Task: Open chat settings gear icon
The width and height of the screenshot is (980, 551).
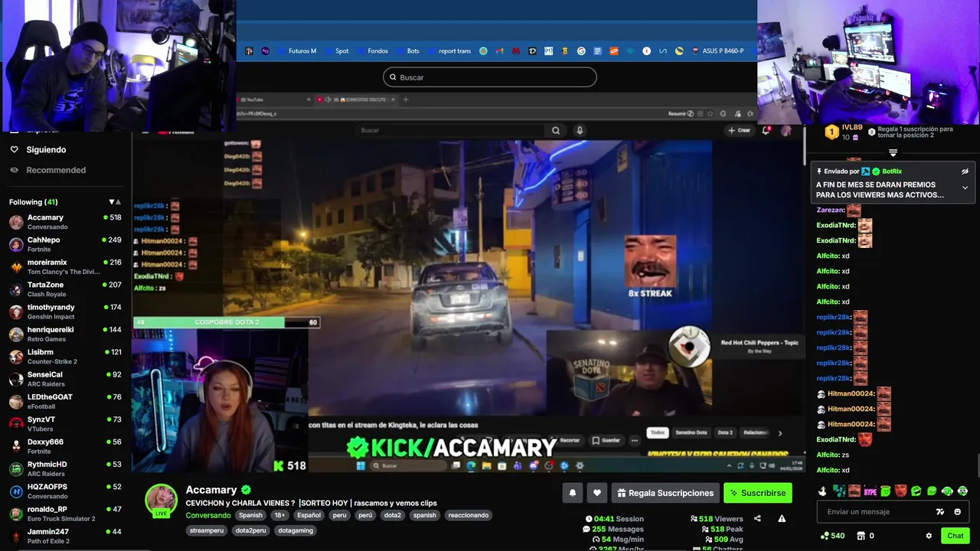Action: click(929, 536)
